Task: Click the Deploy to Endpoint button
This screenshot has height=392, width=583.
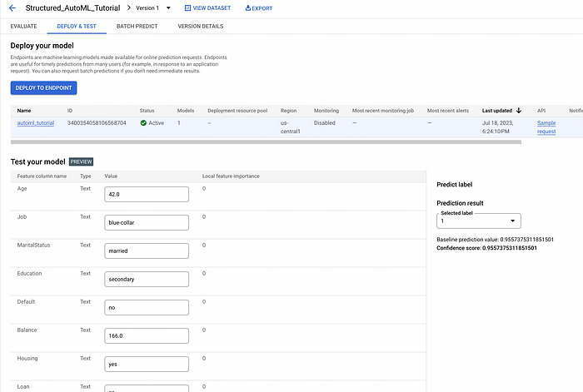Action: pyautogui.click(x=43, y=88)
